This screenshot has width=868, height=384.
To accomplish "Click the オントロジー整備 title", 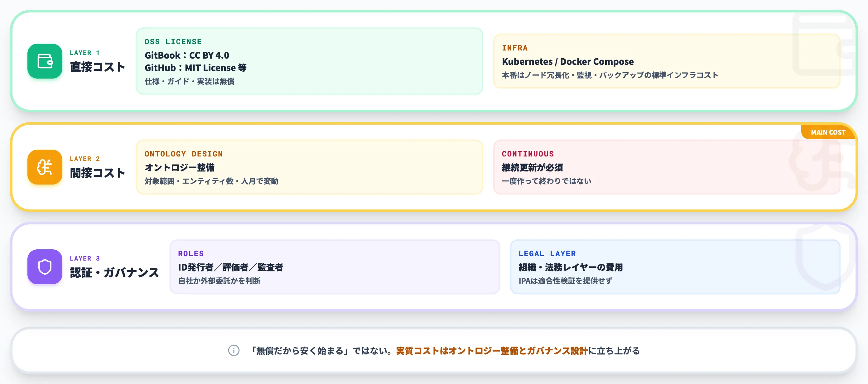I will (x=179, y=167).
